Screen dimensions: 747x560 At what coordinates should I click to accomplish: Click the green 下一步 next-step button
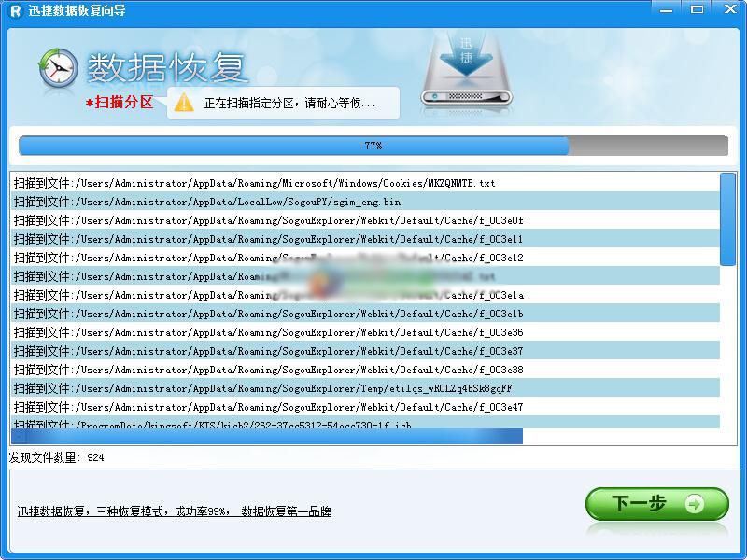pyautogui.click(x=657, y=503)
